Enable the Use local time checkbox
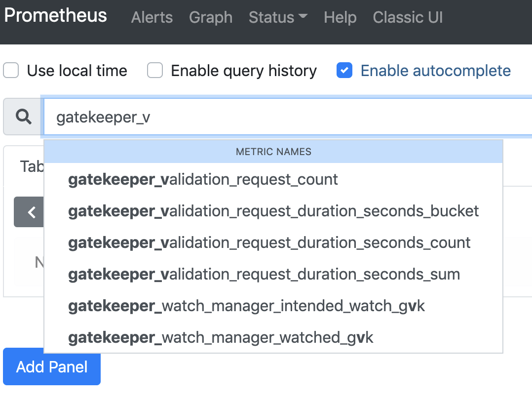 pos(11,71)
